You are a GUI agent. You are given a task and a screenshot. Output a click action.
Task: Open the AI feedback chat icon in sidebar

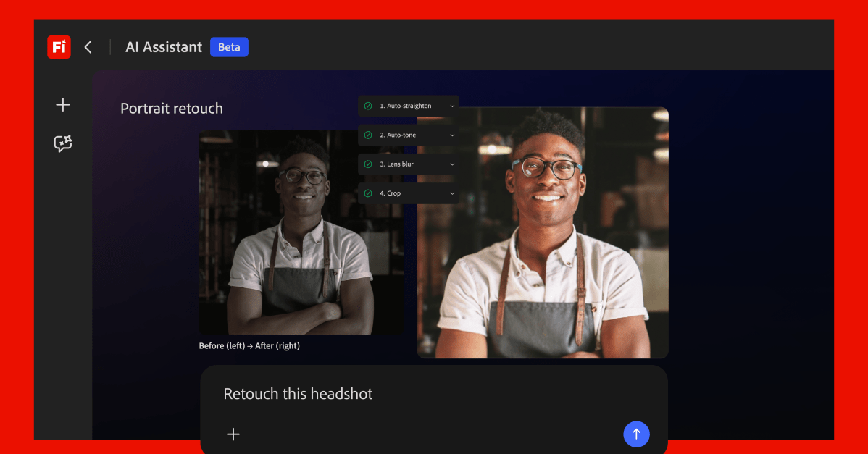[63, 143]
